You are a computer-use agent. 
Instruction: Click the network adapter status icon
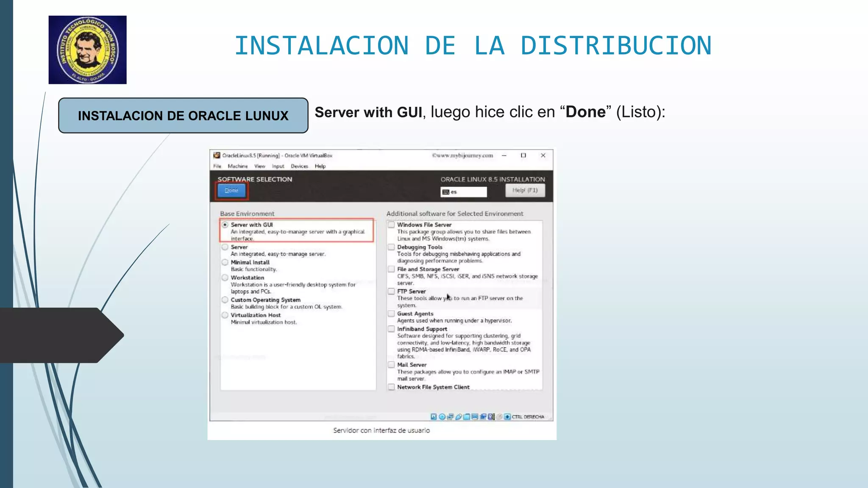[x=450, y=417]
